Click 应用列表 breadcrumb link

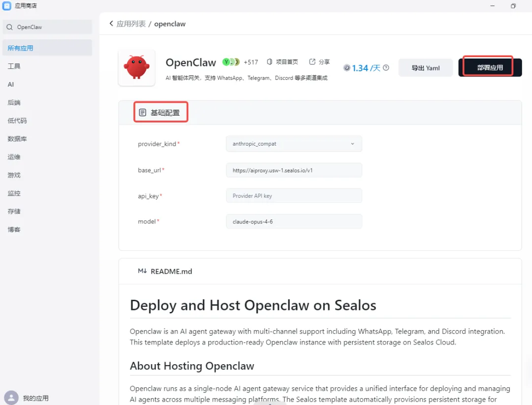point(131,24)
